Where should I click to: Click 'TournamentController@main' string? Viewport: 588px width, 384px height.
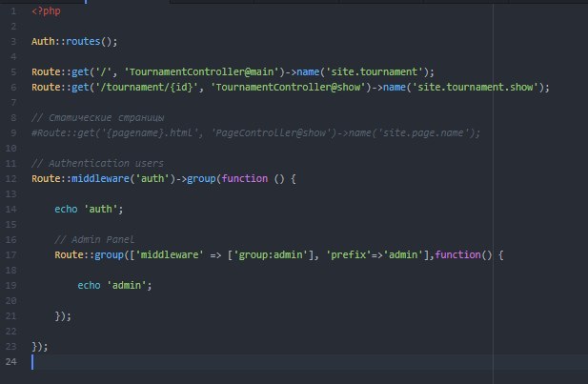[x=204, y=71]
